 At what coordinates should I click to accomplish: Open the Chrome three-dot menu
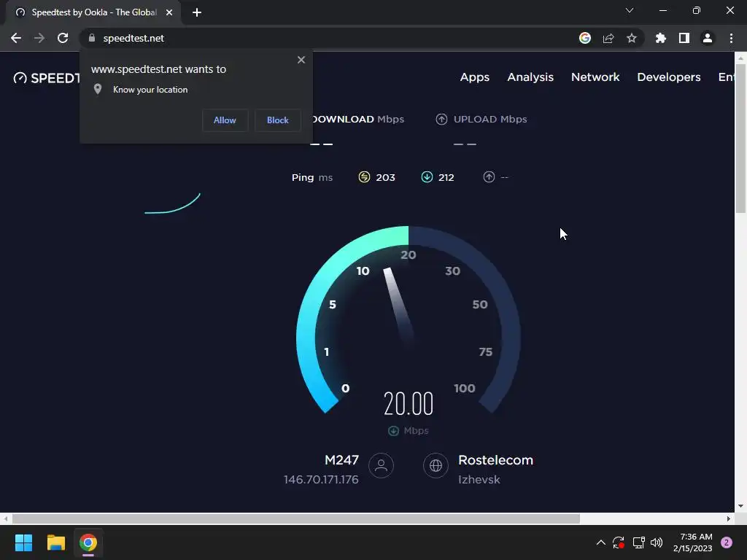pos(731,38)
